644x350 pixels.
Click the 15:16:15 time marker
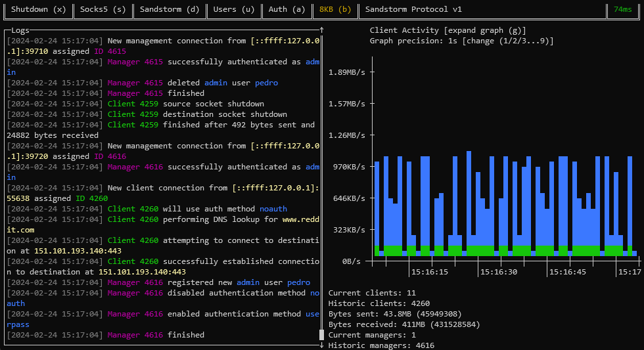pos(430,272)
